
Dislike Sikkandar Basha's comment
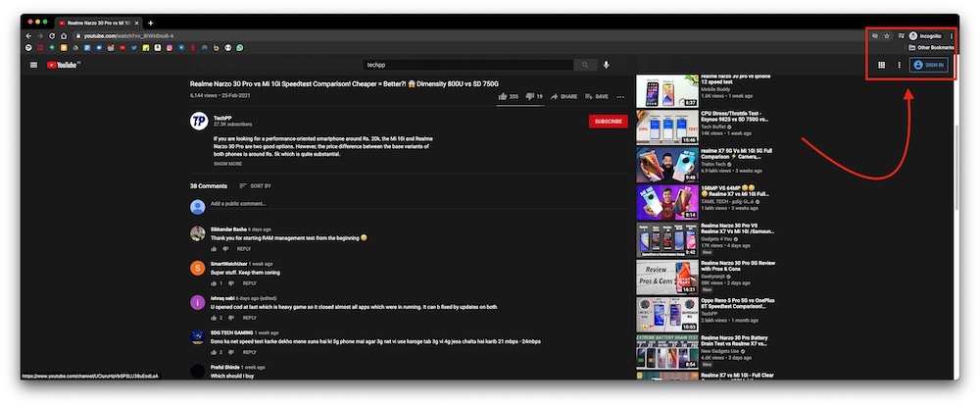(225, 249)
